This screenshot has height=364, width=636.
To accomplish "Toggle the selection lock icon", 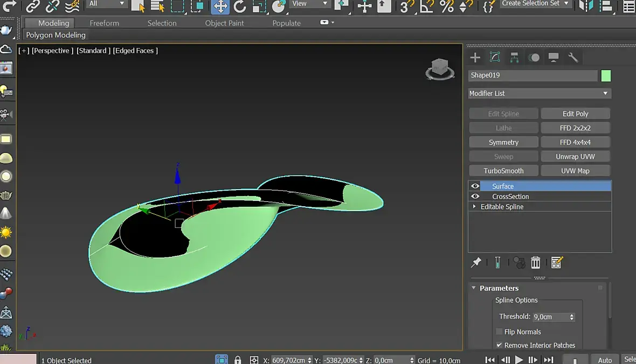I will tap(238, 360).
